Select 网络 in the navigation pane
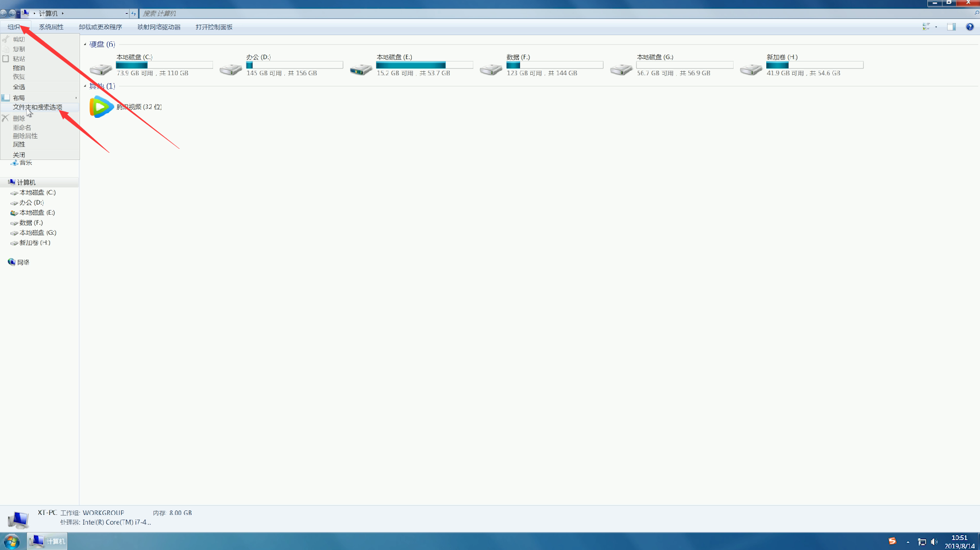Screen dimensions: 980x550 click(x=18, y=262)
